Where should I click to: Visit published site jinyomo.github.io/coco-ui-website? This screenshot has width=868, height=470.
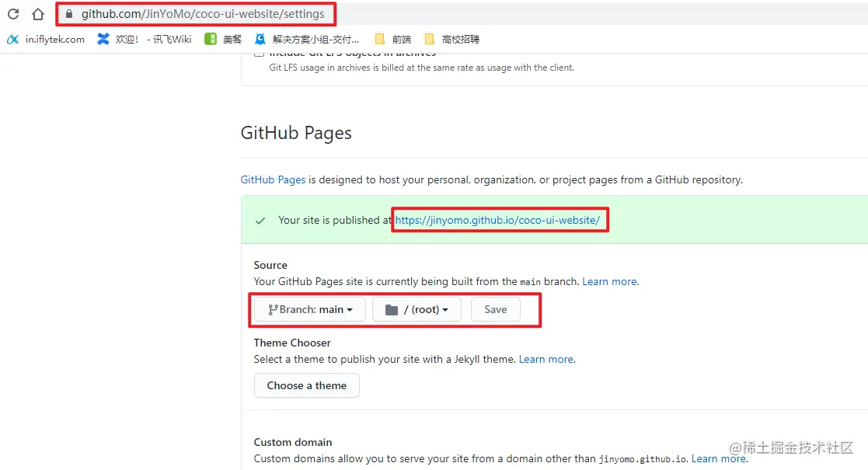point(497,221)
